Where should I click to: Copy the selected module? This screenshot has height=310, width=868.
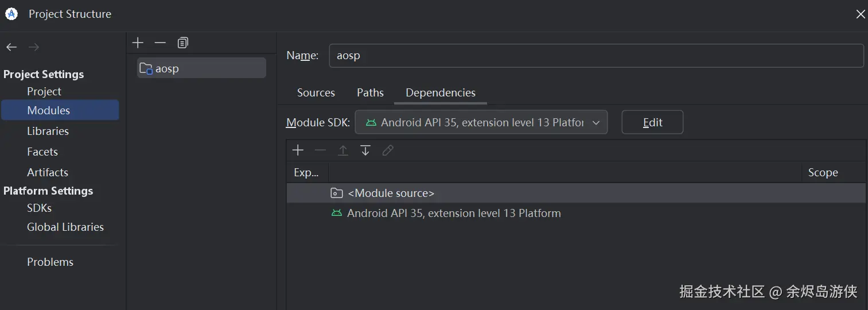[x=183, y=43]
